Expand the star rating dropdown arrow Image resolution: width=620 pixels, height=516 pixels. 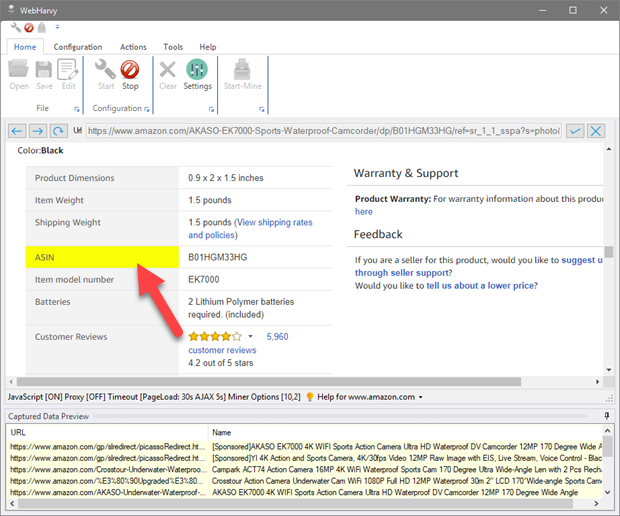(x=250, y=337)
